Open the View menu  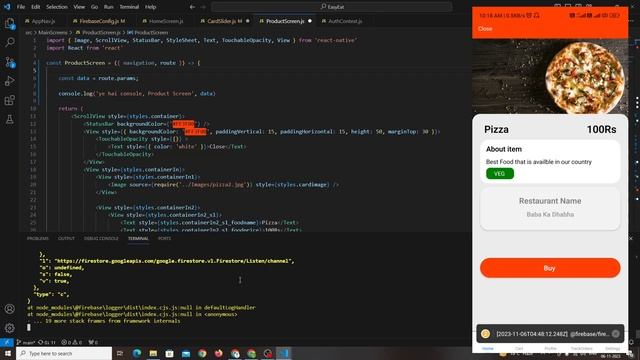79,7
